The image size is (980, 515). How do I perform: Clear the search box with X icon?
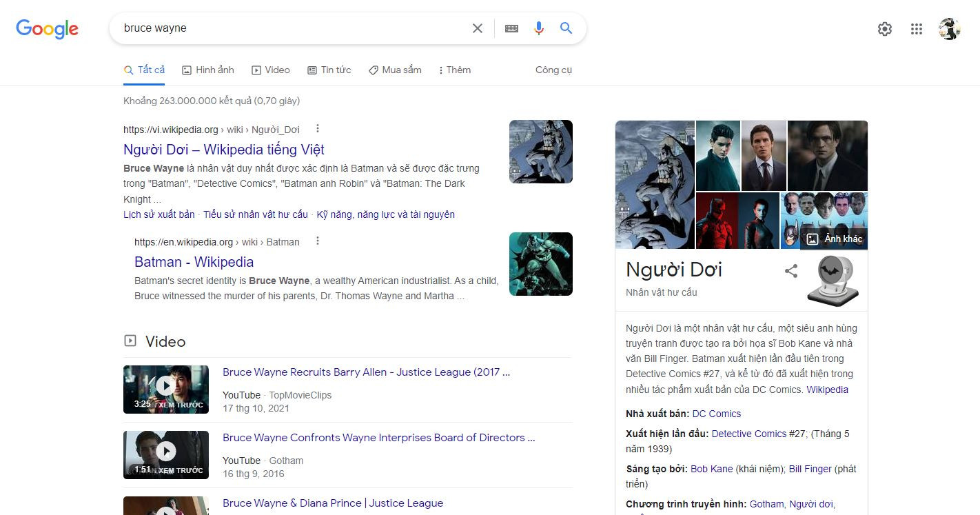click(477, 28)
